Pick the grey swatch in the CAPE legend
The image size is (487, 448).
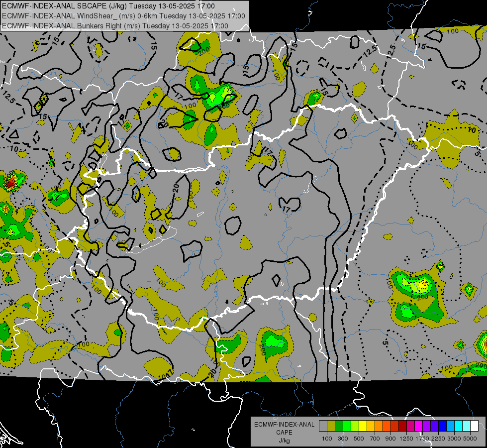click(323, 426)
